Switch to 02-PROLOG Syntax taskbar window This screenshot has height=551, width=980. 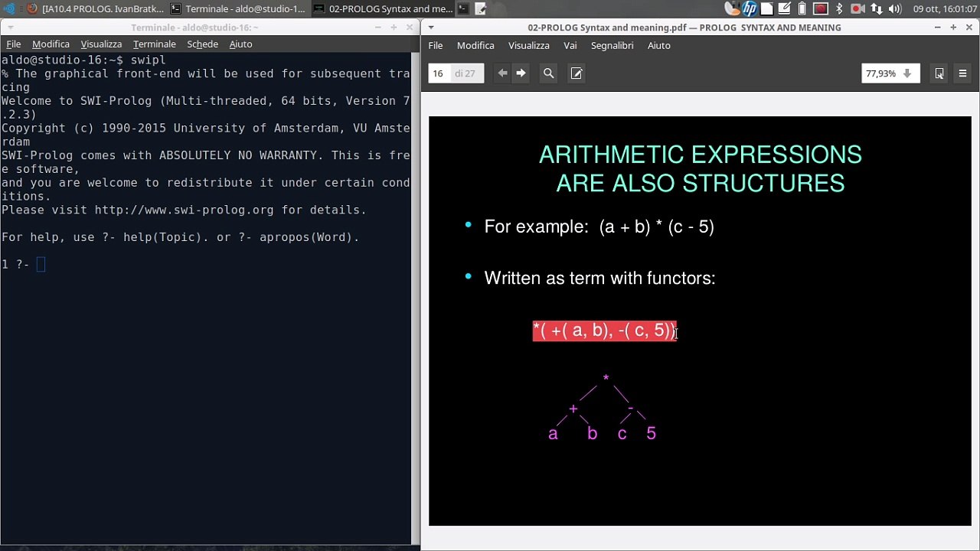point(383,9)
